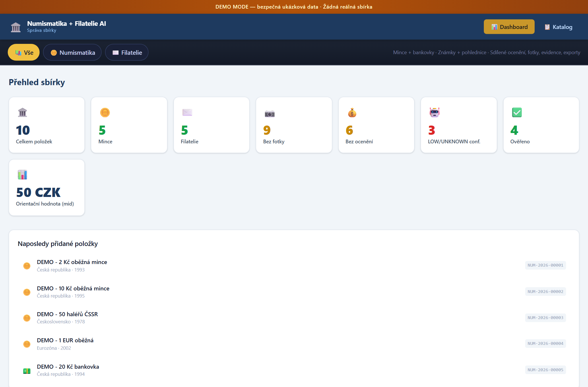588x387 pixels.
Task: Switch to the Numismatika tab
Action: (72, 52)
